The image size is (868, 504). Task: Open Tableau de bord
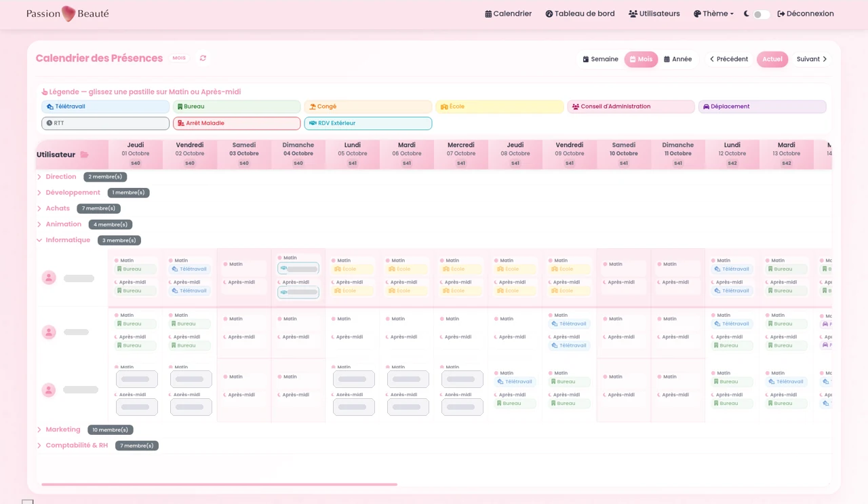click(x=580, y=14)
